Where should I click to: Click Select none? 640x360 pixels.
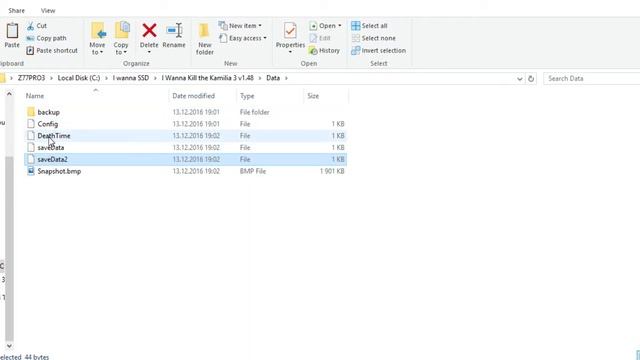pyautogui.click(x=373, y=38)
